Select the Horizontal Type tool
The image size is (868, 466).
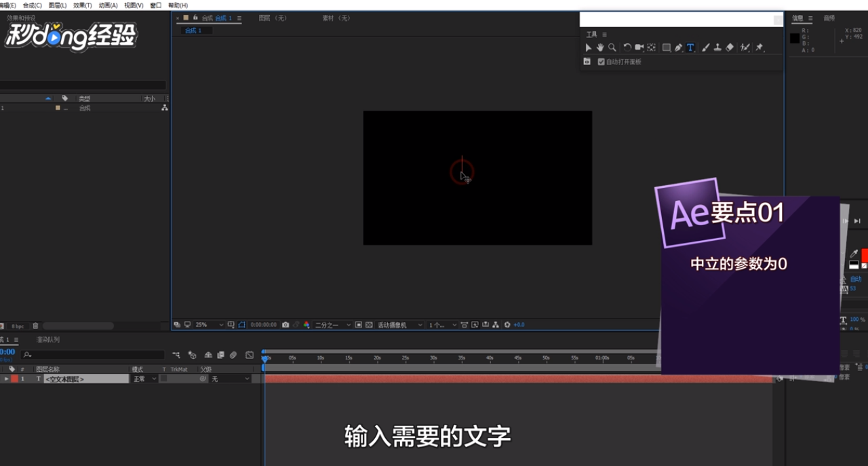(690, 47)
